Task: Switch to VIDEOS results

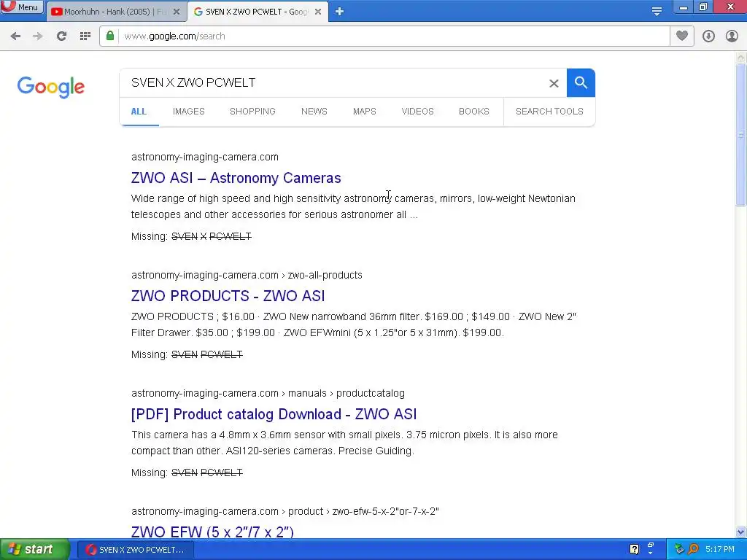Action: click(x=417, y=112)
